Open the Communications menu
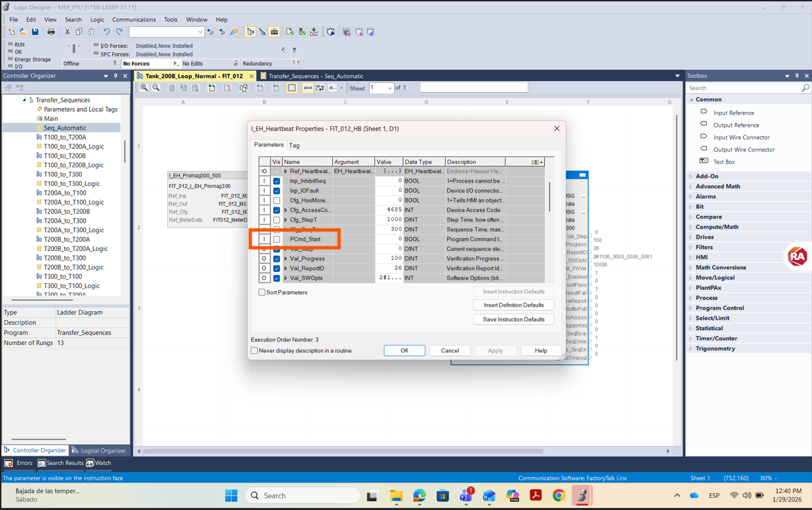This screenshot has height=510, width=812. (134, 19)
